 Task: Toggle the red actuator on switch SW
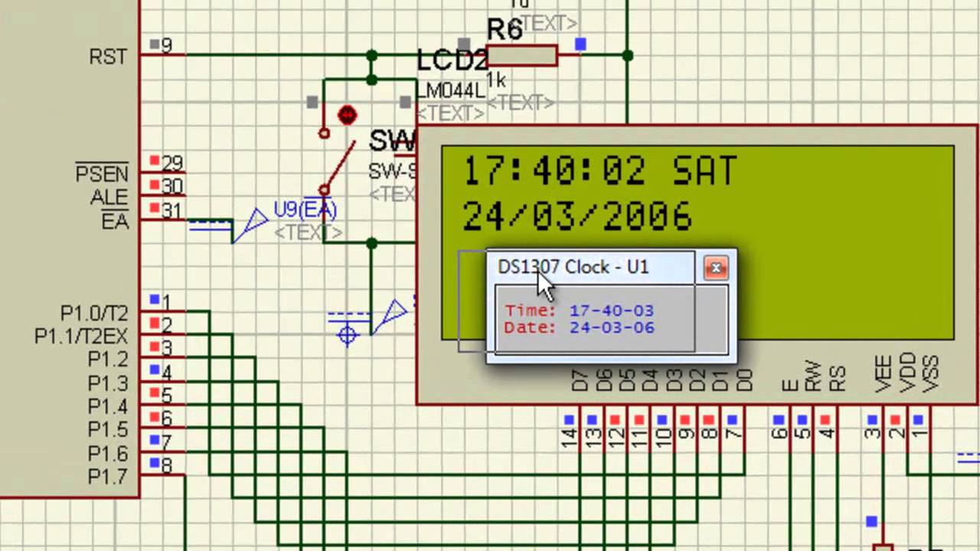(x=347, y=116)
